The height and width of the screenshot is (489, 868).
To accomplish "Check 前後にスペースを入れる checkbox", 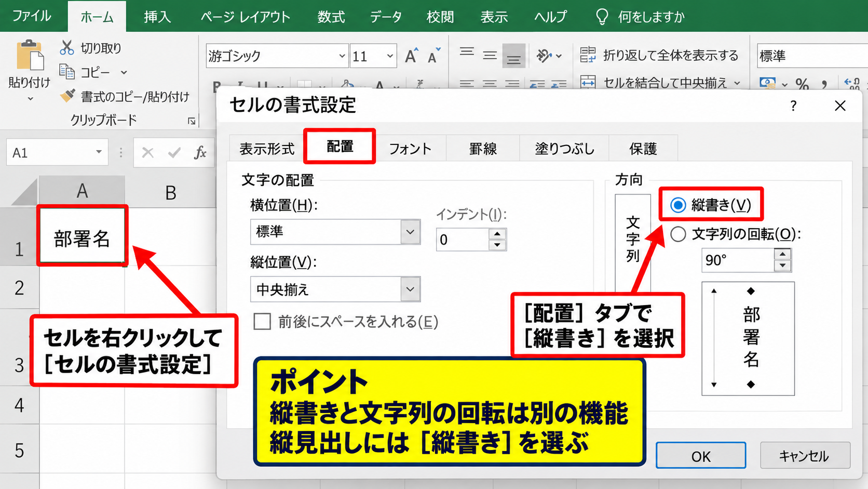I will pos(262,322).
